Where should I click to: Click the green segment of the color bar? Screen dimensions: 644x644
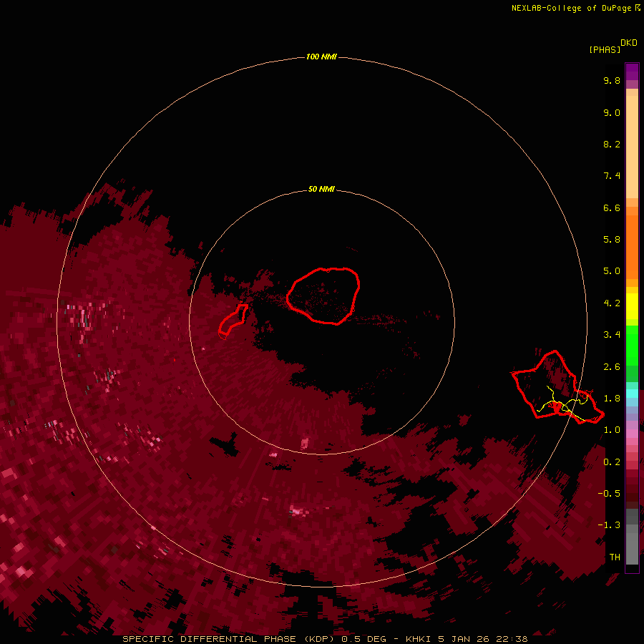tap(632, 347)
